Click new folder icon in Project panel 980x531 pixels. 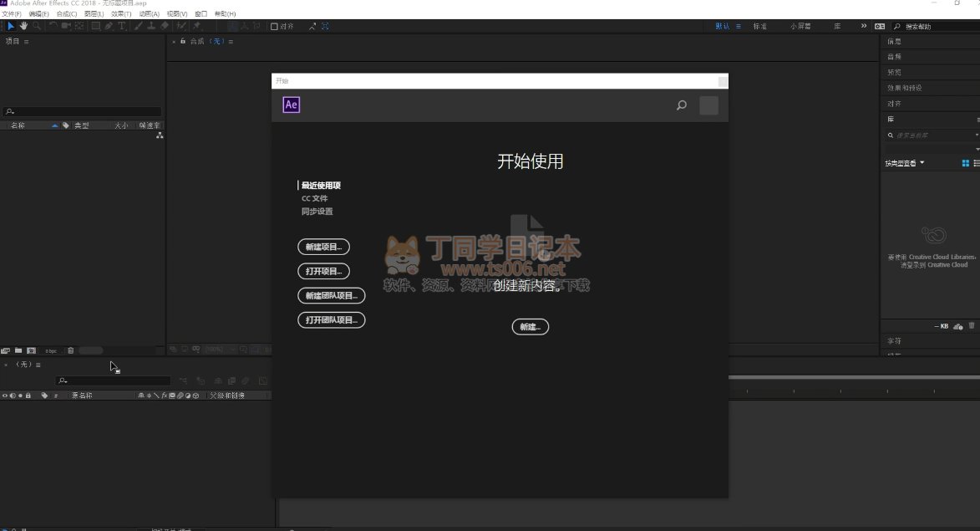(x=18, y=350)
